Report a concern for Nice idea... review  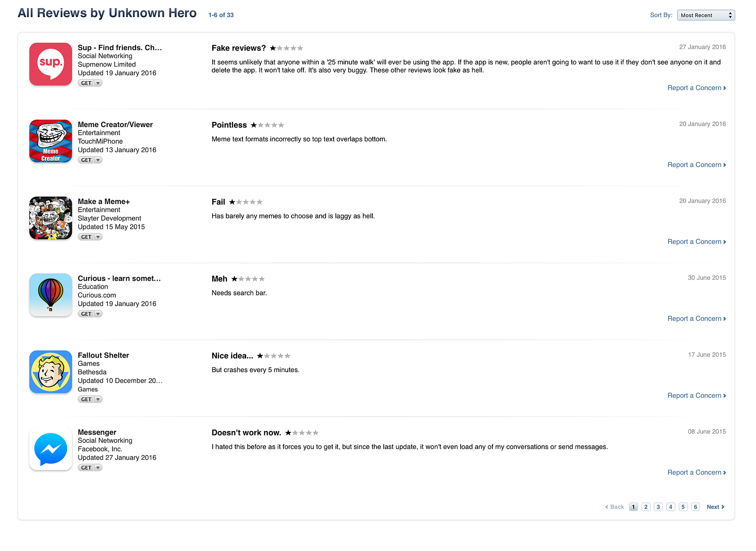click(x=696, y=396)
